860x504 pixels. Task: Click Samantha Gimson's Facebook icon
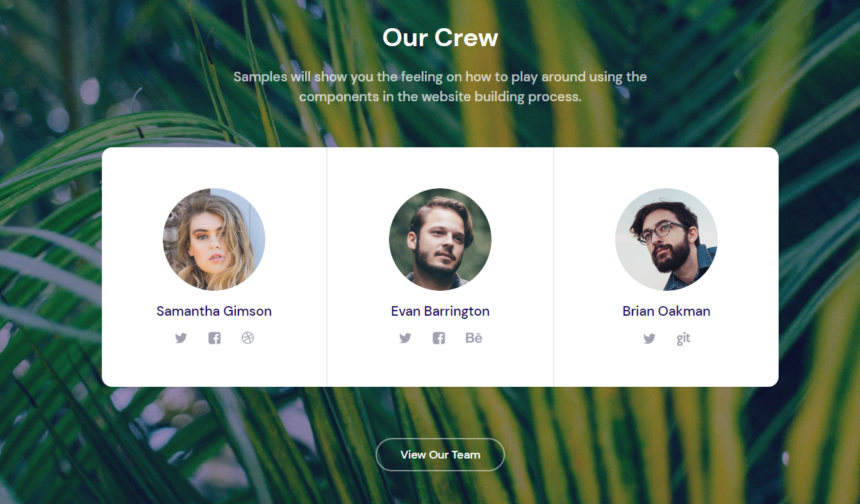(214, 338)
